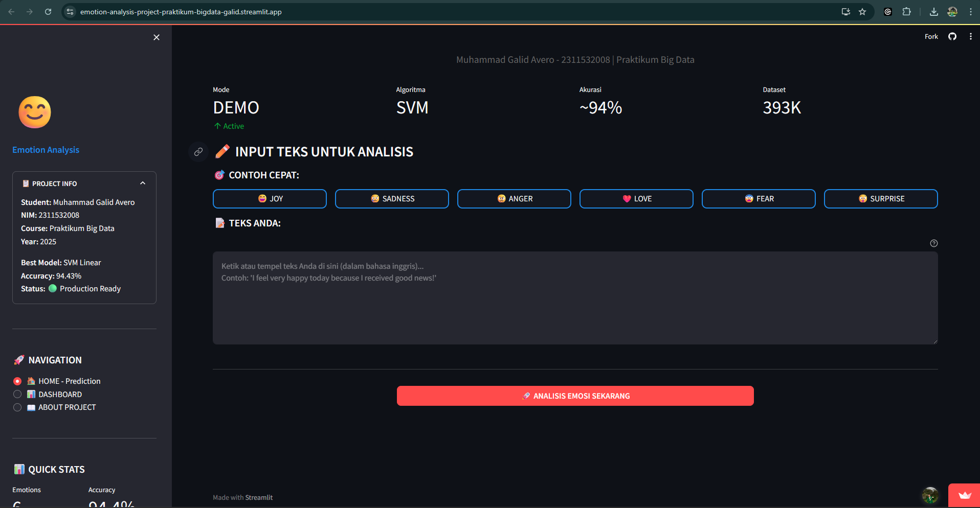Click the site information icon in address bar
Screen dimensions: 980x508
70,12
